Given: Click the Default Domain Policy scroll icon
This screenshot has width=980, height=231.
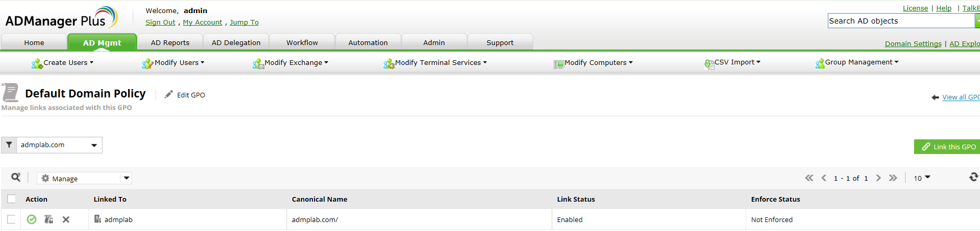Looking at the screenshot, I should pos(10,92).
